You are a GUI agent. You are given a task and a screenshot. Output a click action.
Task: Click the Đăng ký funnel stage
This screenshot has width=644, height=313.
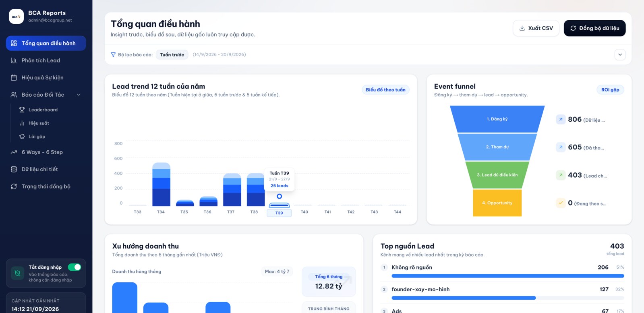click(497, 119)
